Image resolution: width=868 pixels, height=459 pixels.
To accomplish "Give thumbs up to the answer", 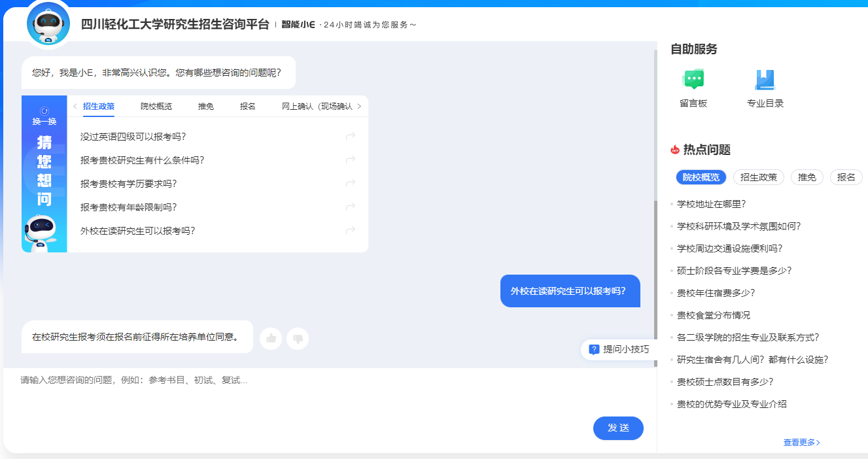I will pyautogui.click(x=271, y=338).
